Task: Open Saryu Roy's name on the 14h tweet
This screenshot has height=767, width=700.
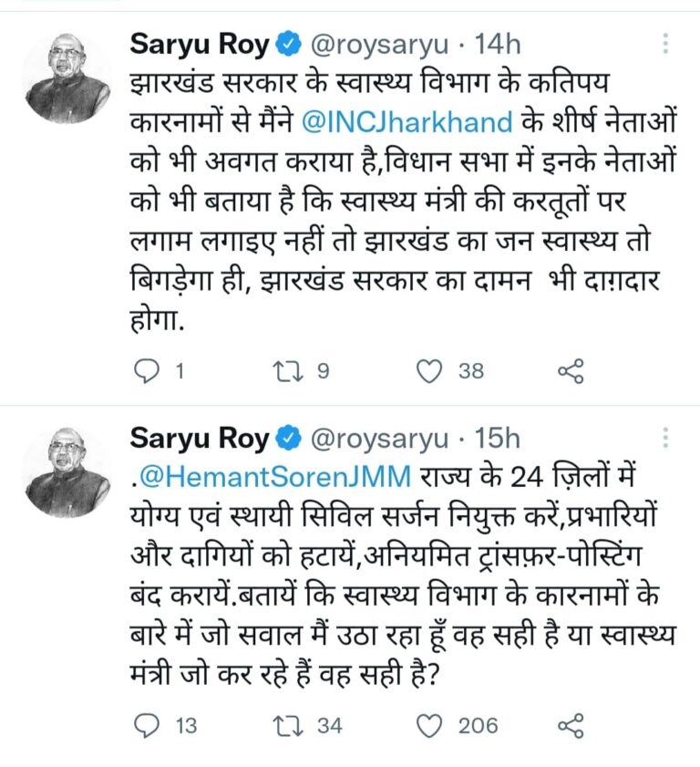Action: (200, 43)
